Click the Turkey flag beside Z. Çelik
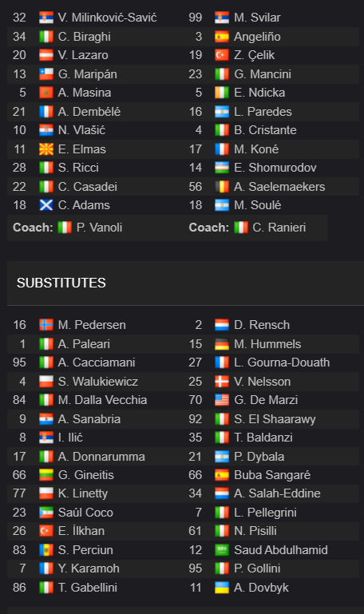 (x=222, y=55)
